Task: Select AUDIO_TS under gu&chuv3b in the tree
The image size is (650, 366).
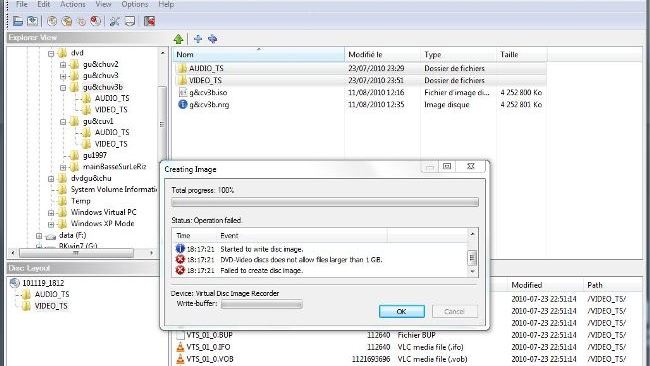Action: coord(112,98)
